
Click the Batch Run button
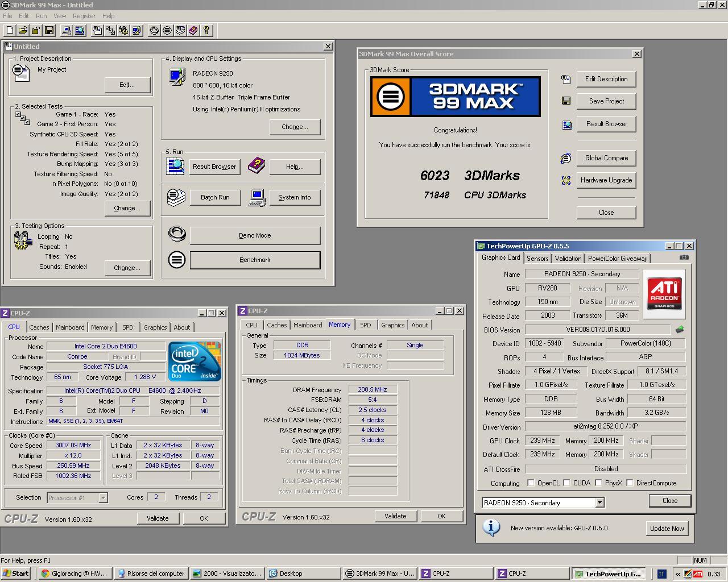[215, 197]
